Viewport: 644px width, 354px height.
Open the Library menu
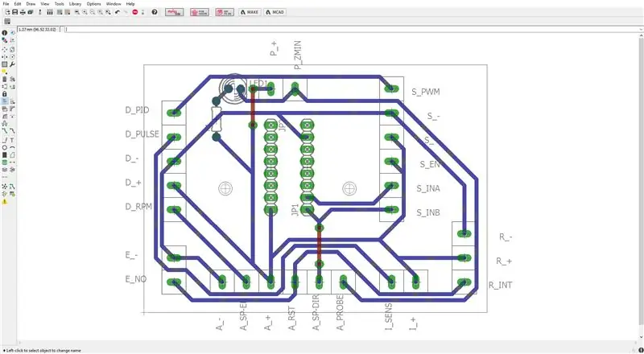coord(75,3)
